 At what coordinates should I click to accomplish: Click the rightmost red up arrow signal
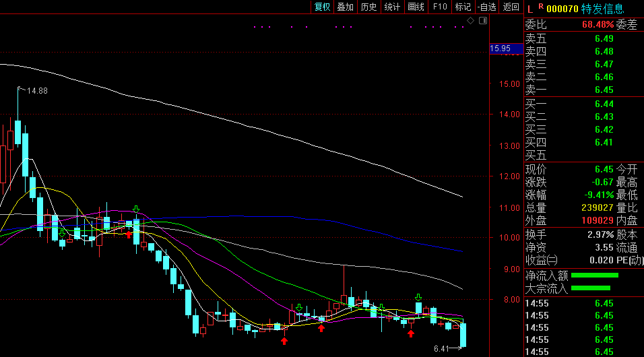click(411, 333)
